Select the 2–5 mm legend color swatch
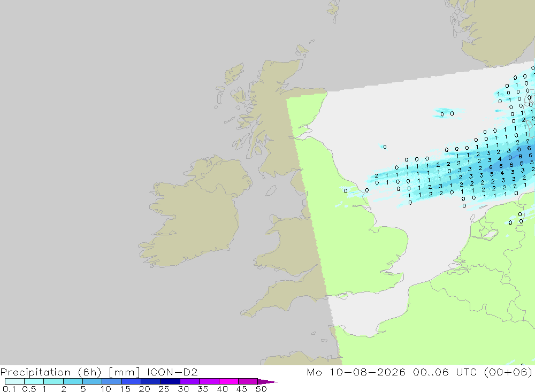Viewport: 535px width, 392px height. click(73, 381)
